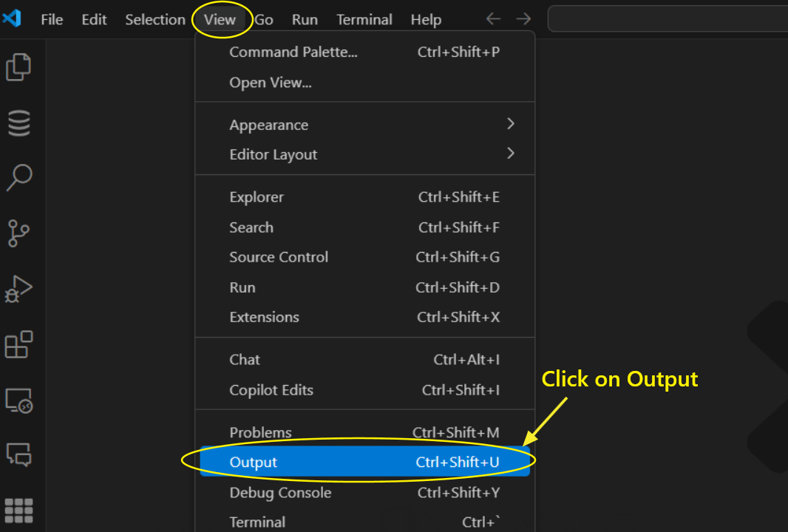Select Explorer in the View menu
Image resolution: width=788 pixels, height=532 pixels.
point(365,197)
